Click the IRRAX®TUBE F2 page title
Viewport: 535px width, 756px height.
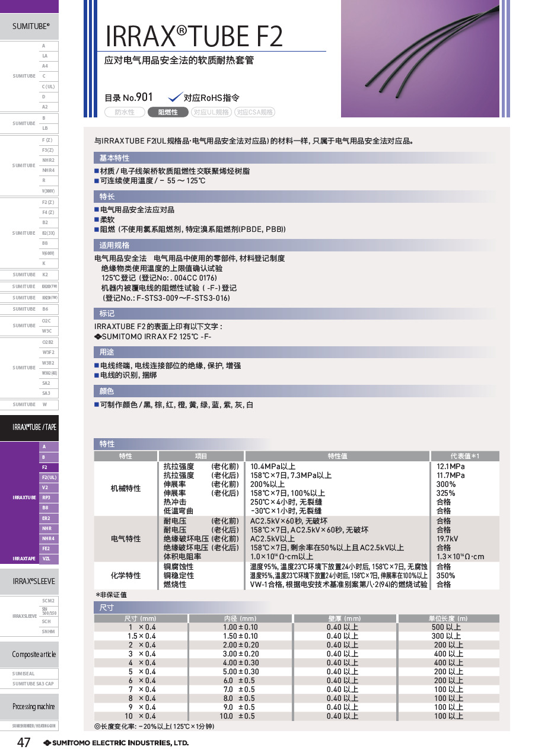point(194,36)
